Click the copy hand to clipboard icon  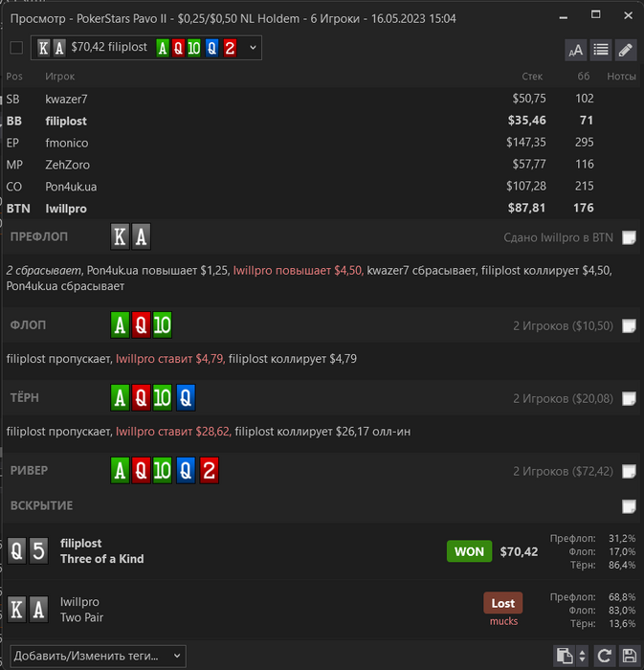[565, 656]
